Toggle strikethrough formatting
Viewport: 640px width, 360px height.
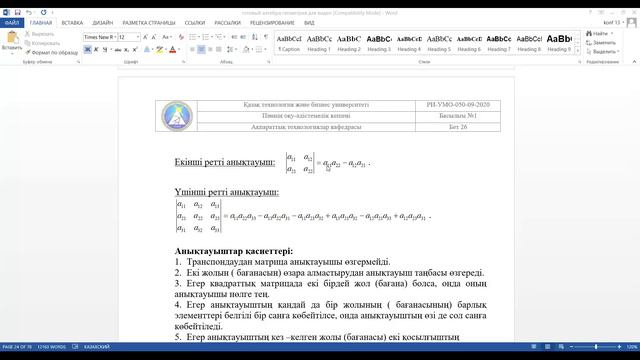coord(118,49)
